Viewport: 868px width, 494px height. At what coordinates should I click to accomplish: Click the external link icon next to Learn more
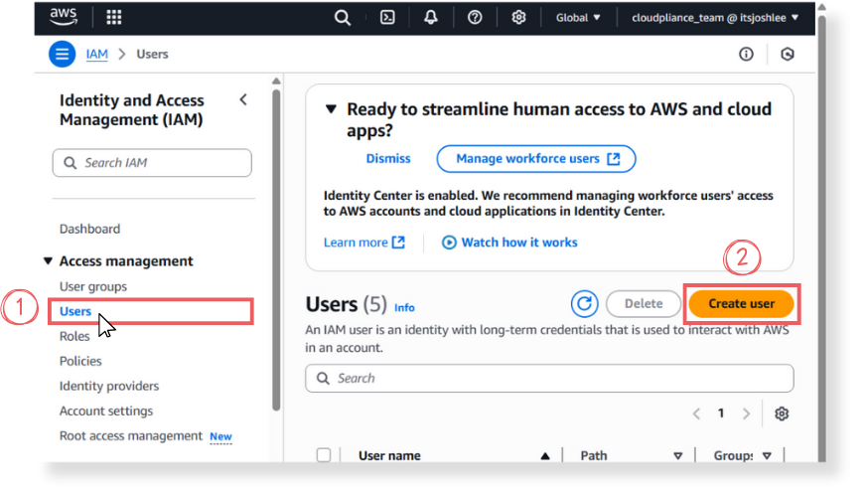click(x=398, y=243)
